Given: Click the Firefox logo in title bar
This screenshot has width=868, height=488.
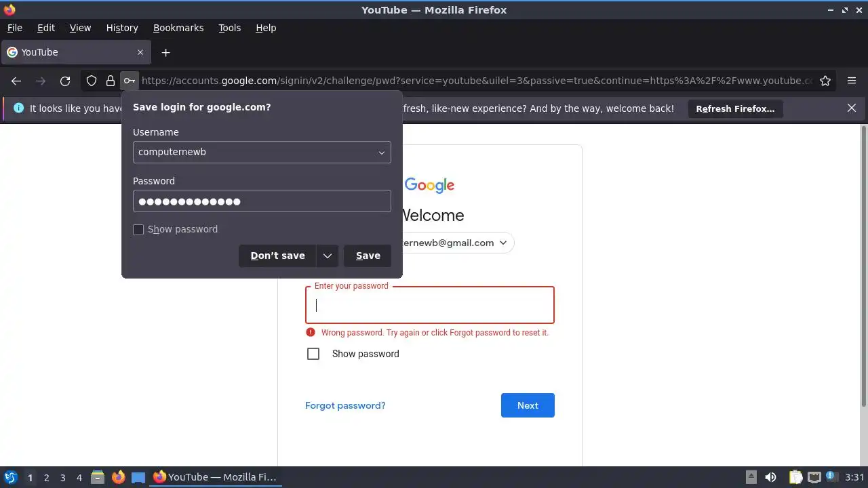Looking at the screenshot, I should [9, 9].
